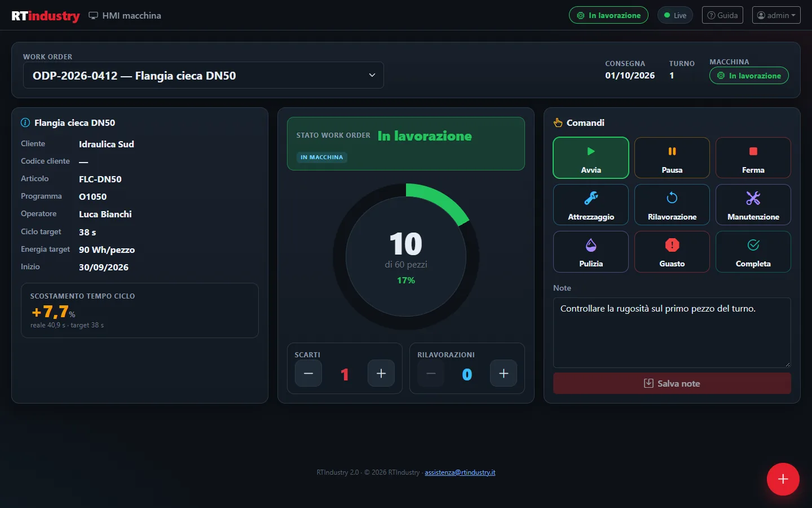
Task: Click the monitor icon next to HMI macchina
Action: tap(94, 16)
